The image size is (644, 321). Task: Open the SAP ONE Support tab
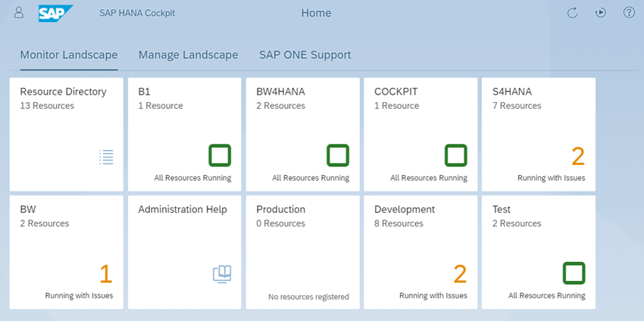305,55
